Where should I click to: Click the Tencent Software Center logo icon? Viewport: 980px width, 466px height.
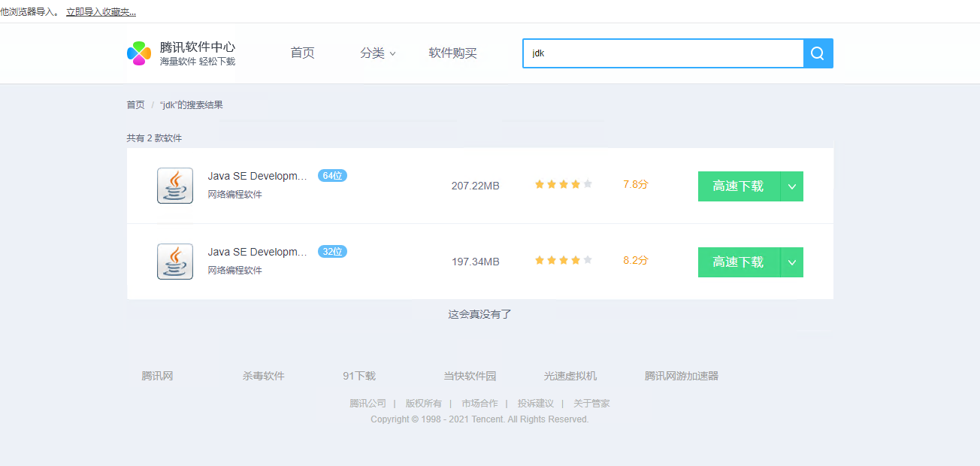tap(139, 53)
